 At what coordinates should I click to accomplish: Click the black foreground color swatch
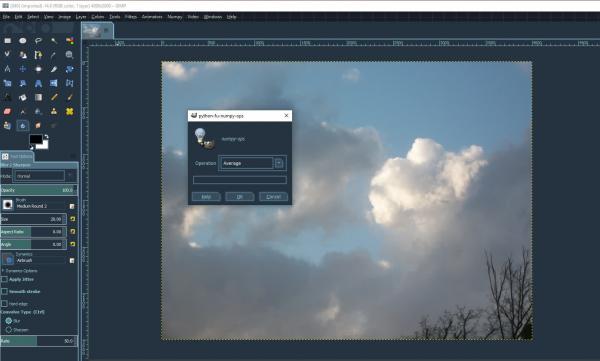[x=36, y=139]
